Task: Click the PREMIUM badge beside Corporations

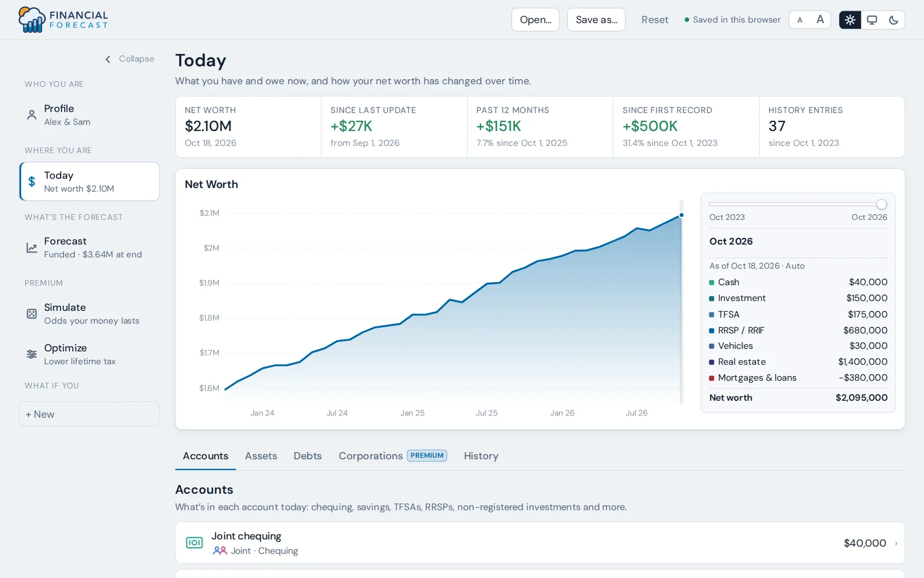Action: [427, 456]
